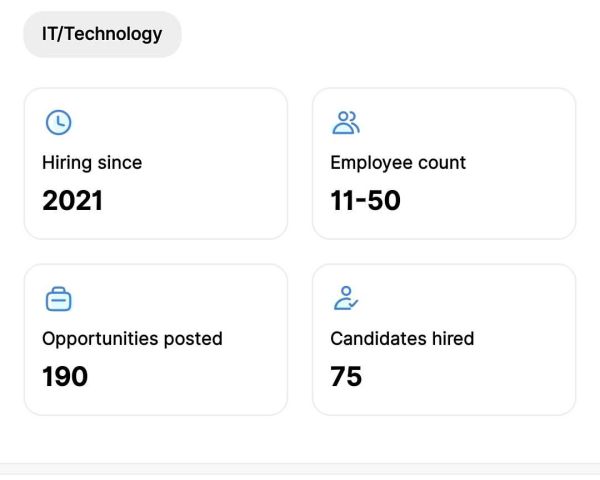Click the IT/Technology industry tag

click(102, 34)
